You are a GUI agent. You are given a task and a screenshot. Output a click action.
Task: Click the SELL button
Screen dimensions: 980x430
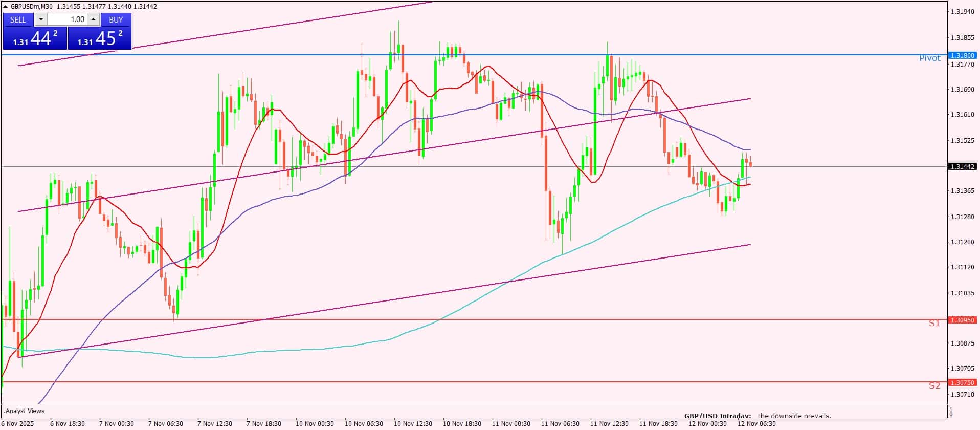pos(18,19)
